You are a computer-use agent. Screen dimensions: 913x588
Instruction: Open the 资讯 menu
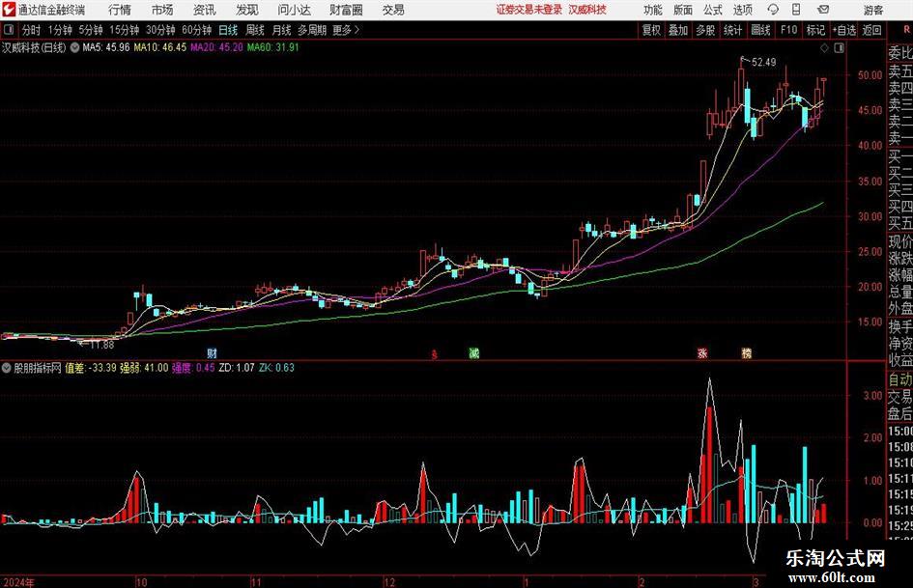pyautogui.click(x=205, y=10)
